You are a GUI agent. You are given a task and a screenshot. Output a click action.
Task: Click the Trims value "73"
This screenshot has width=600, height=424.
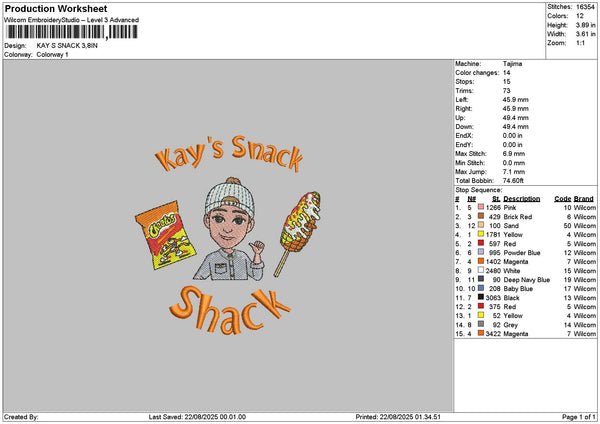[507, 91]
